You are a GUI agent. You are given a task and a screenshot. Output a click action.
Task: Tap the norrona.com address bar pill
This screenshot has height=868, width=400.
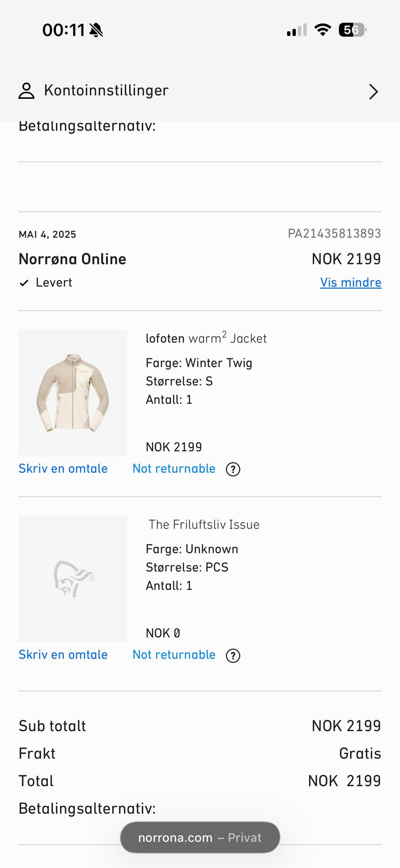(200, 838)
